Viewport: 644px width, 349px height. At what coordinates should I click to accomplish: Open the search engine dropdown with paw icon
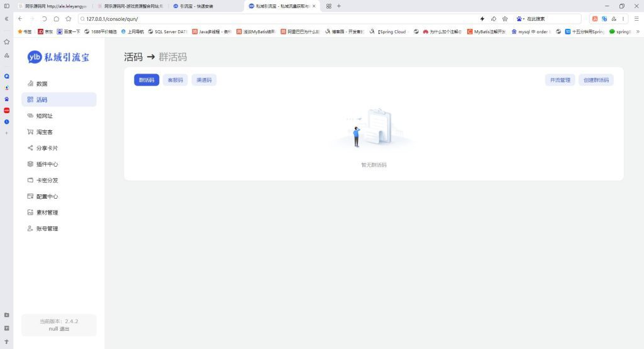click(x=519, y=19)
